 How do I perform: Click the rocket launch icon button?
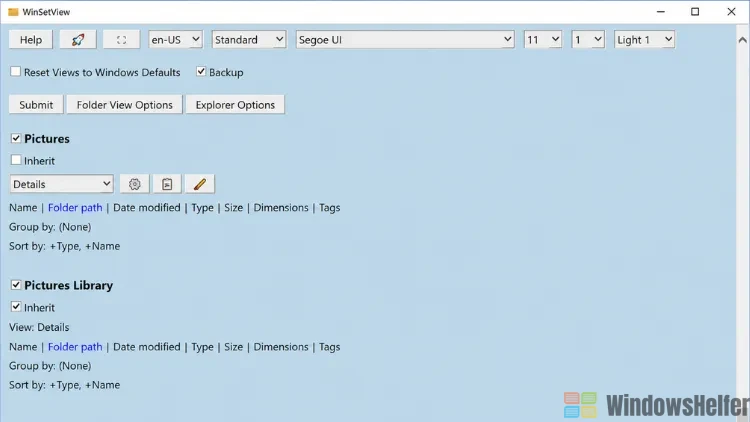78,40
